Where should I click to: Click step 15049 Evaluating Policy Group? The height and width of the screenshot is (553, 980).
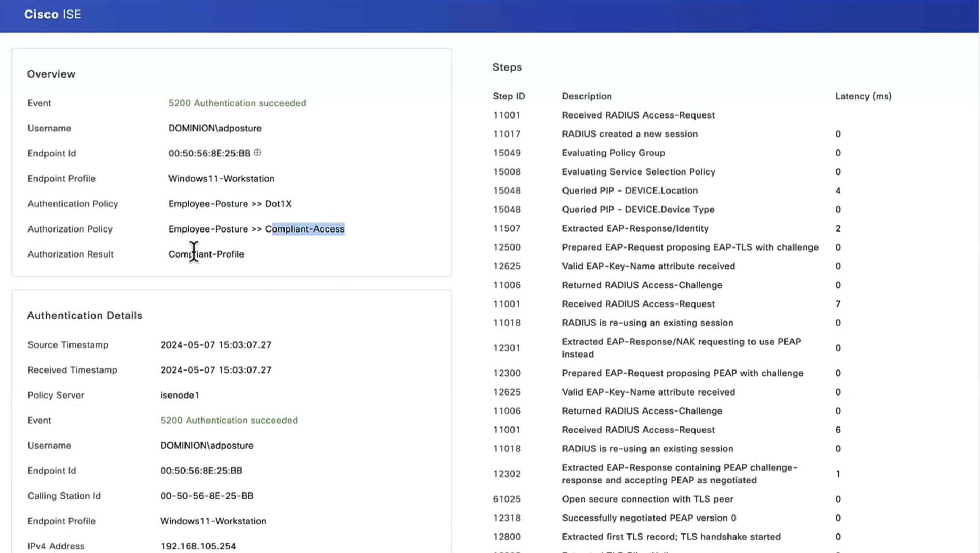pos(613,153)
